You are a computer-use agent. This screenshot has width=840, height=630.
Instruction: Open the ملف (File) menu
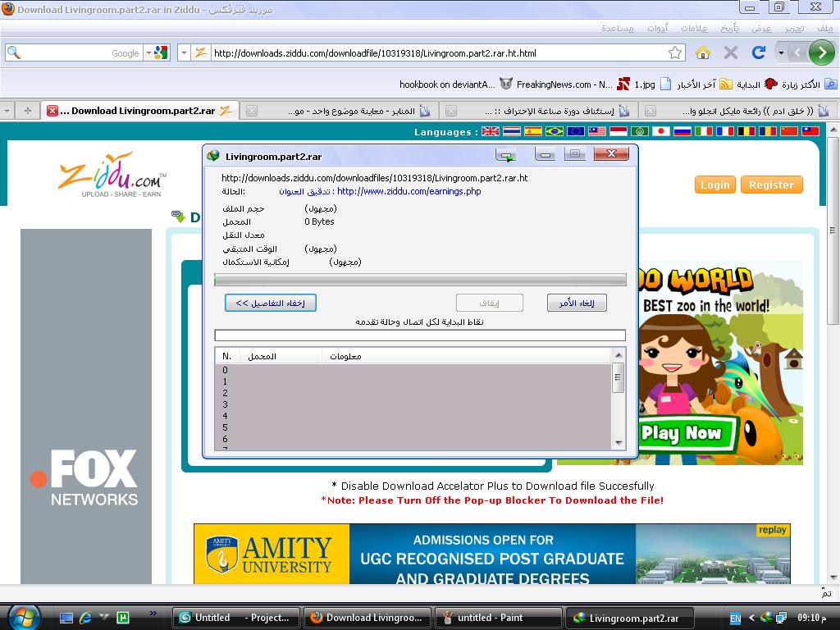[825, 28]
